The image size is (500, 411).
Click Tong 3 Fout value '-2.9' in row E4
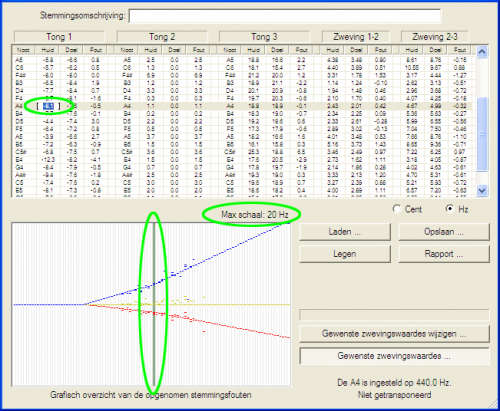coord(301,160)
